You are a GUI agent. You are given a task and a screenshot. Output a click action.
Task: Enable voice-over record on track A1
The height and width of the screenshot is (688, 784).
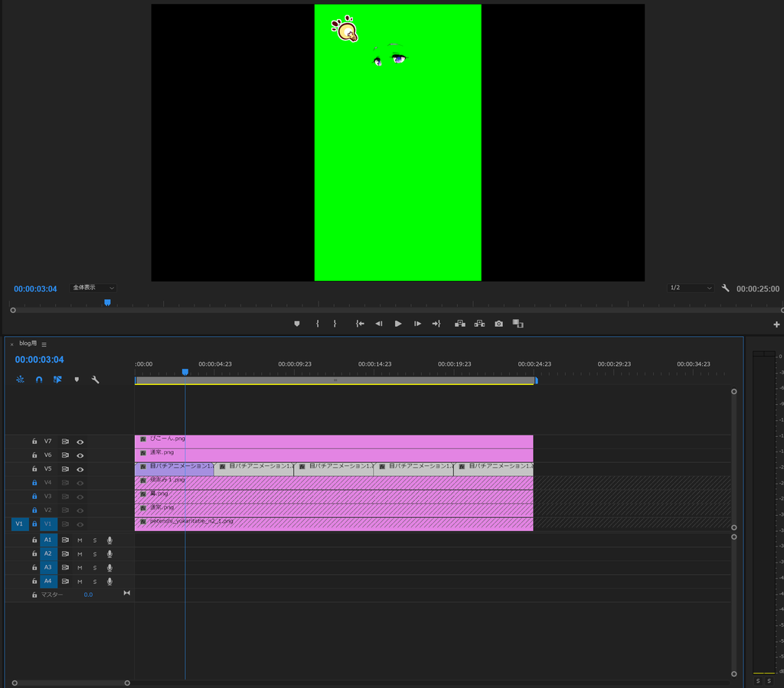[x=109, y=540]
